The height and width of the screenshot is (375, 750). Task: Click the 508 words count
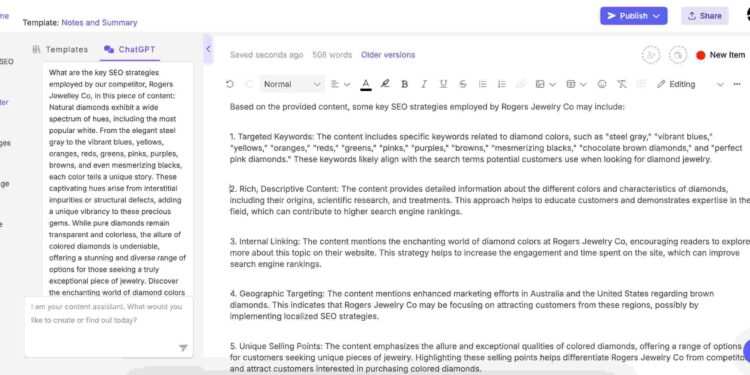[332, 55]
